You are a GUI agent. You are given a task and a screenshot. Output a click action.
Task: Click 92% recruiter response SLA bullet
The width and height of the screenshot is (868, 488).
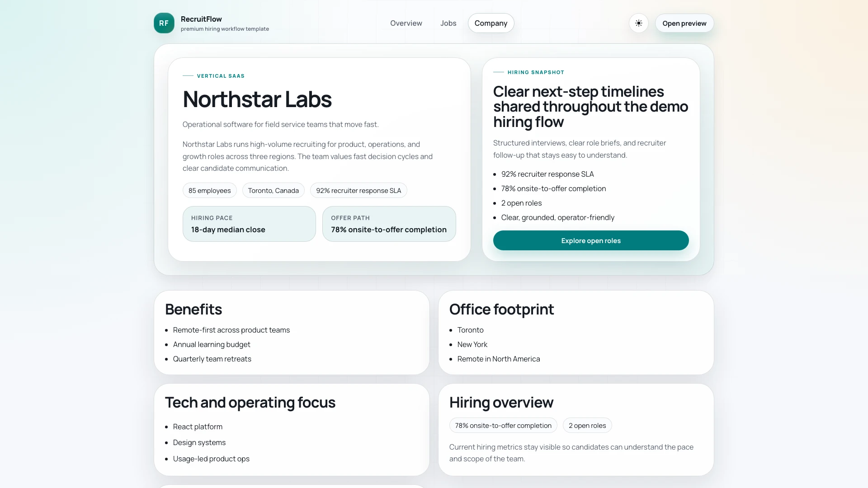pyautogui.click(x=547, y=174)
